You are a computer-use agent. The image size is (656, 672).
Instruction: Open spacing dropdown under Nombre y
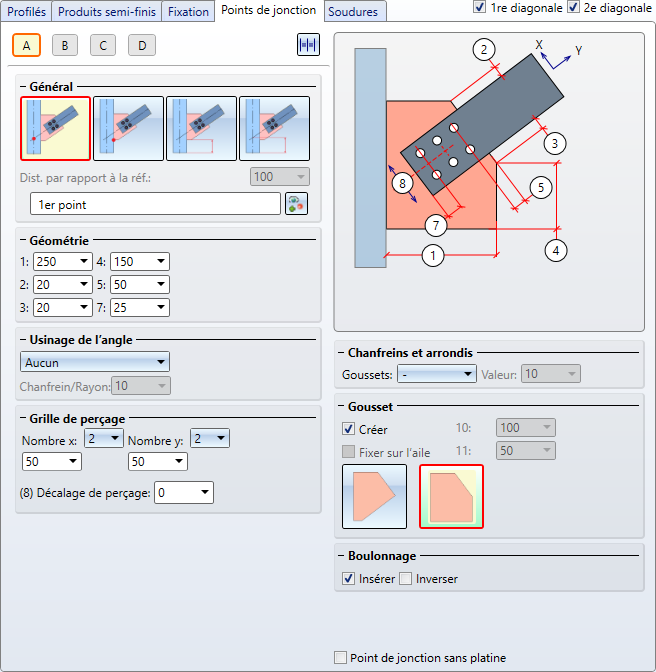[158, 462]
